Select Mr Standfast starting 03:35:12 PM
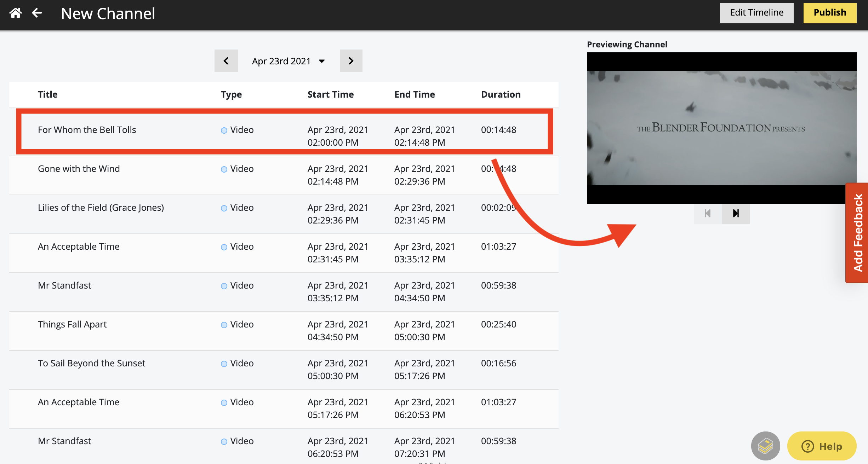Screen dimensions: 868x464 coord(284,292)
